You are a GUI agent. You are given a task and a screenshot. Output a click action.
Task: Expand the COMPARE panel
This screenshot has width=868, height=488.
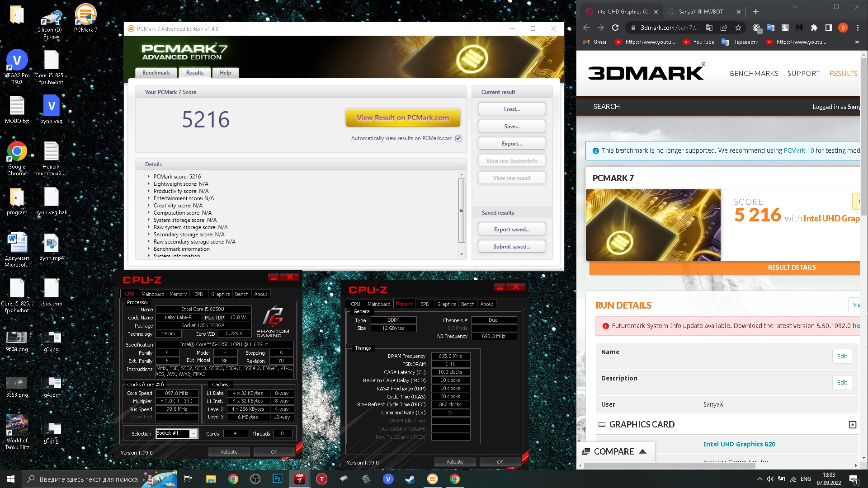coord(614,451)
